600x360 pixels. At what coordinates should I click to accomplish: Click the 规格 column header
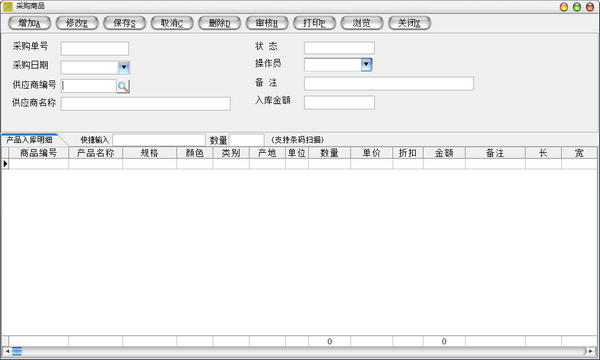150,153
